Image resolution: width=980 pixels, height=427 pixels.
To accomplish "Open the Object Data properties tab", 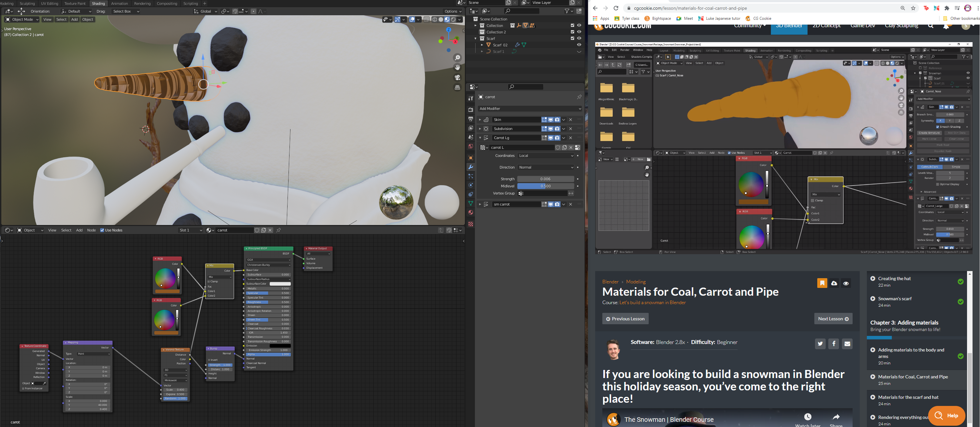I will coord(471,204).
